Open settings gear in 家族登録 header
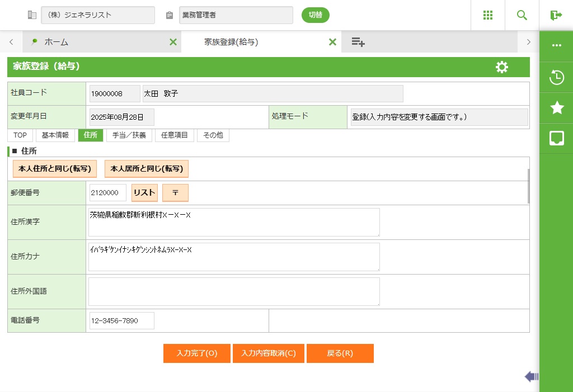Image resolution: width=573 pixels, height=392 pixels. click(x=502, y=67)
